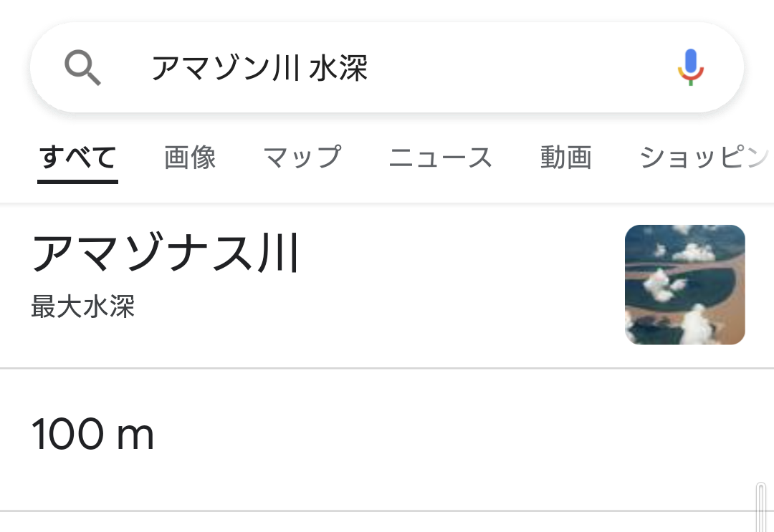
Task: Switch to the 画像 tab
Action: (x=190, y=157)
